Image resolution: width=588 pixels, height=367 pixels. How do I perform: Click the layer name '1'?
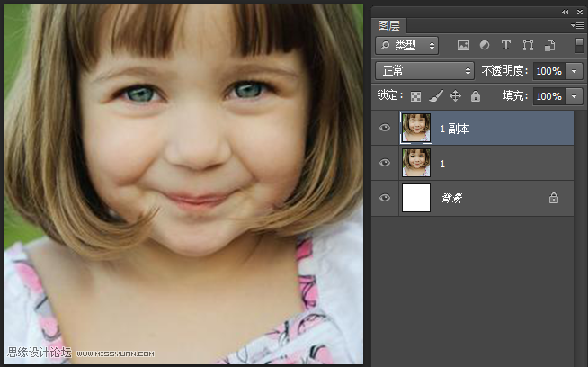click(442, 164)
